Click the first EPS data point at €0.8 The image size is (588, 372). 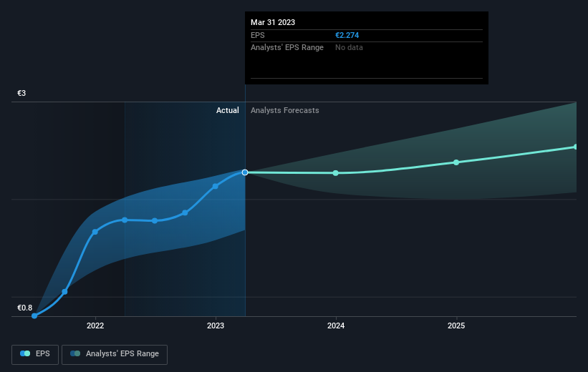(34, 315)
